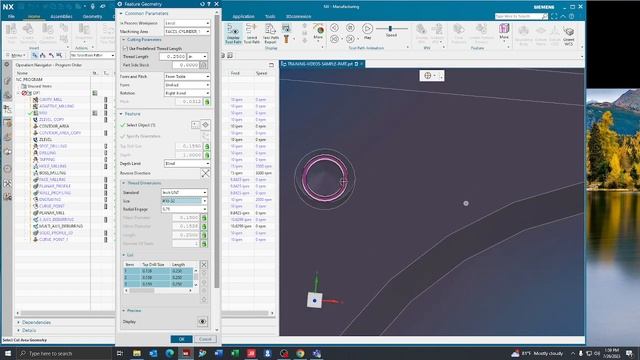The image size is (640, 360).
Task: Click the Major Diameter lock icon
Action: coord(204,218)
